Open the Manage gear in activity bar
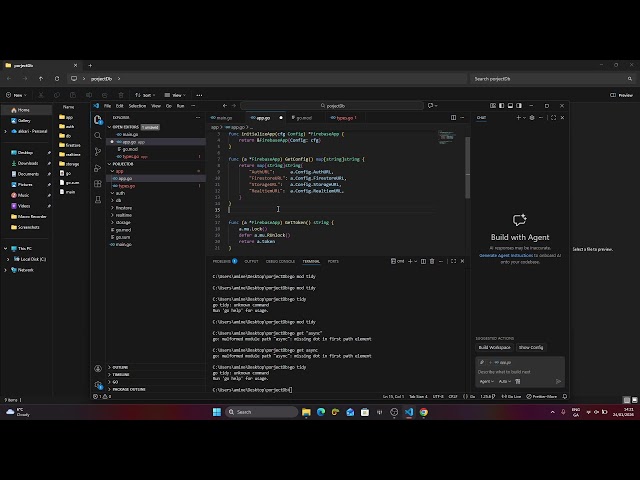The image size is (640, 480). click(98, 384)
